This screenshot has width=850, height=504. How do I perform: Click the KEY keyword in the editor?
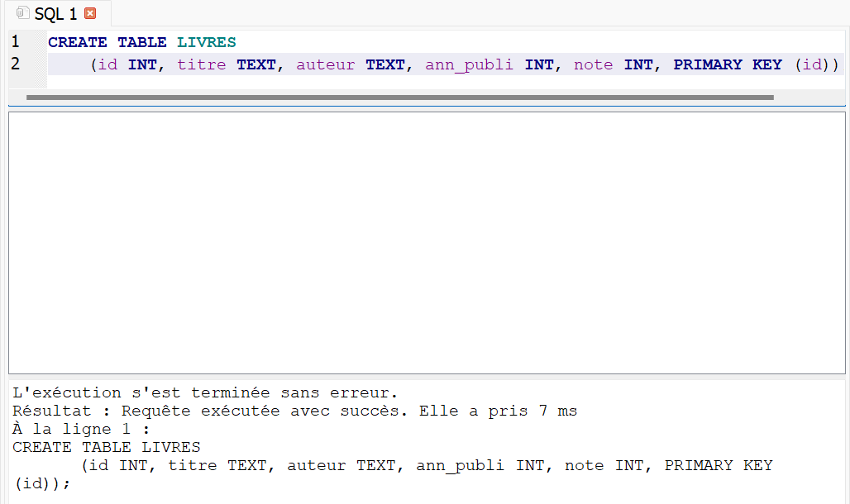pos(766,64)
